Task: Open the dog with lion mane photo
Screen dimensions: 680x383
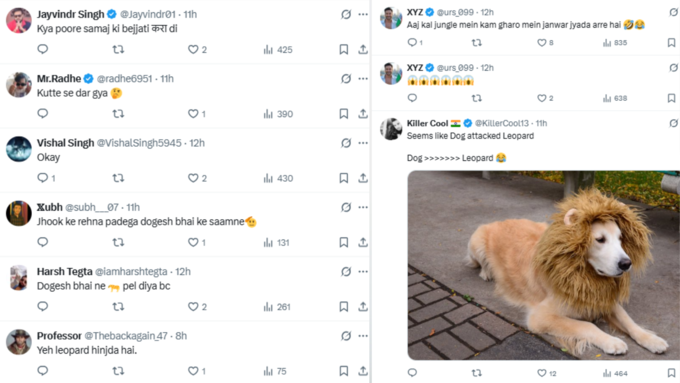Action: coord(544,265)
